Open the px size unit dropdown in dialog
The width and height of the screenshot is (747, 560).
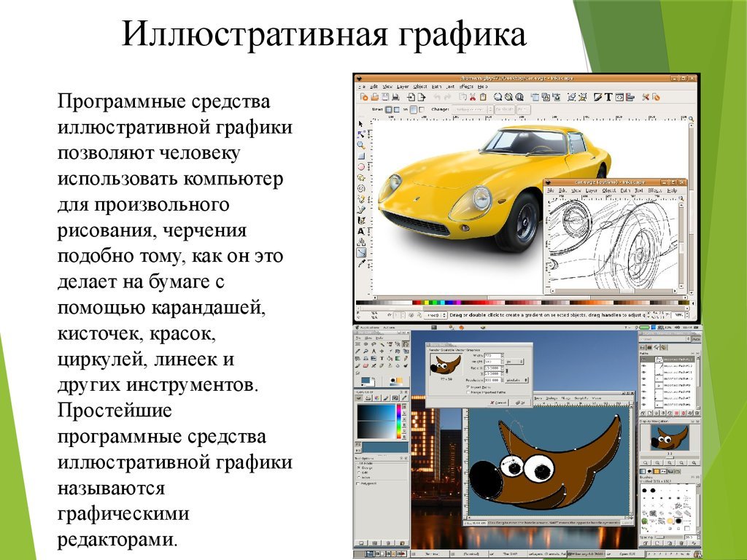point(513,361)
